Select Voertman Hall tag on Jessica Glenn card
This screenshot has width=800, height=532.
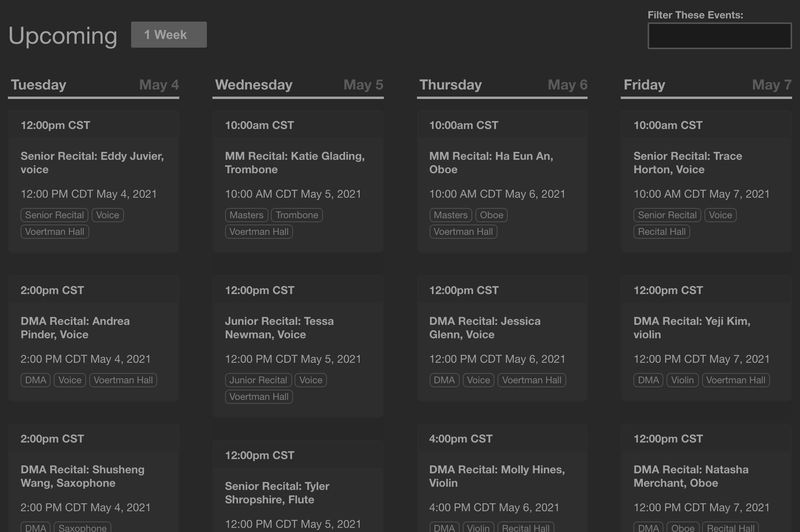pyautogui.click(x=532, y=380)
